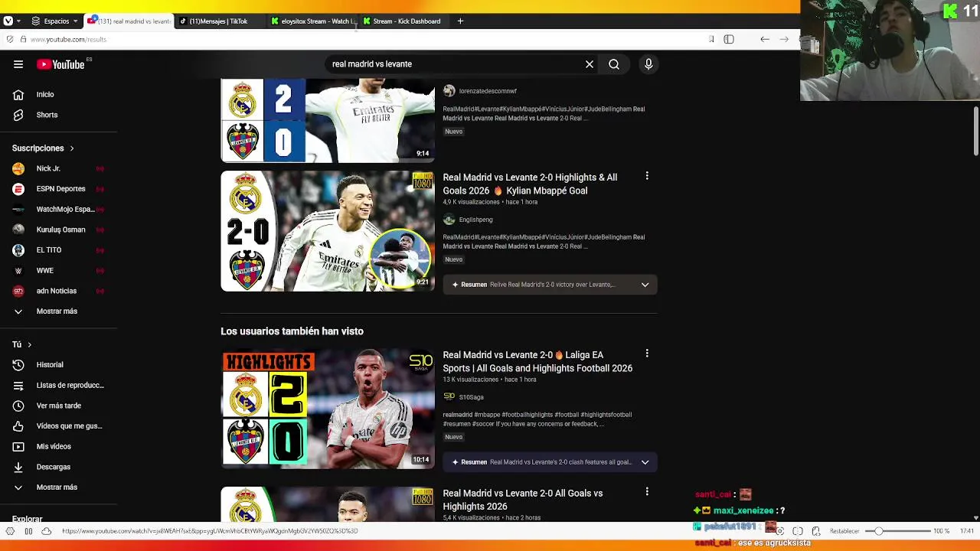
Task: Open the lorenzatedescomnwf channel
Action: tap(488, 91)
